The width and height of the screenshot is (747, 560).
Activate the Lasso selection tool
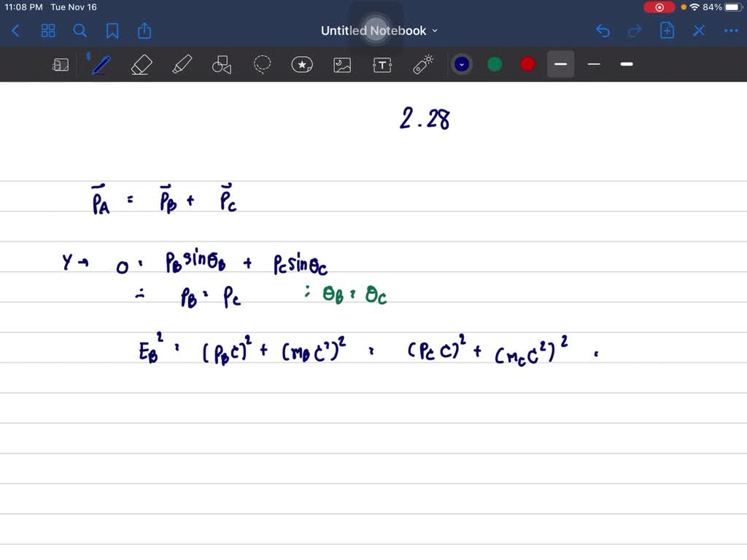click(x=262, y=64)
